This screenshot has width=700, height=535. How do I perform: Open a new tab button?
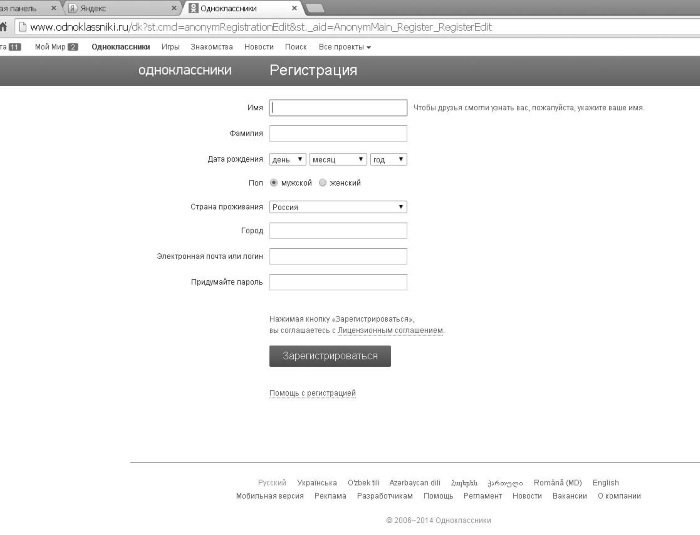pos(315,8)
